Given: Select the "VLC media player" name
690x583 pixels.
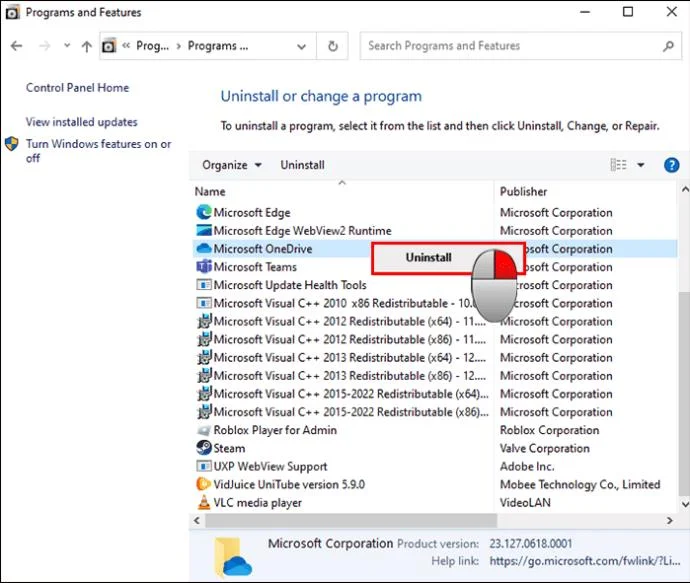Looking at the screenshot, I should (257, 502).
